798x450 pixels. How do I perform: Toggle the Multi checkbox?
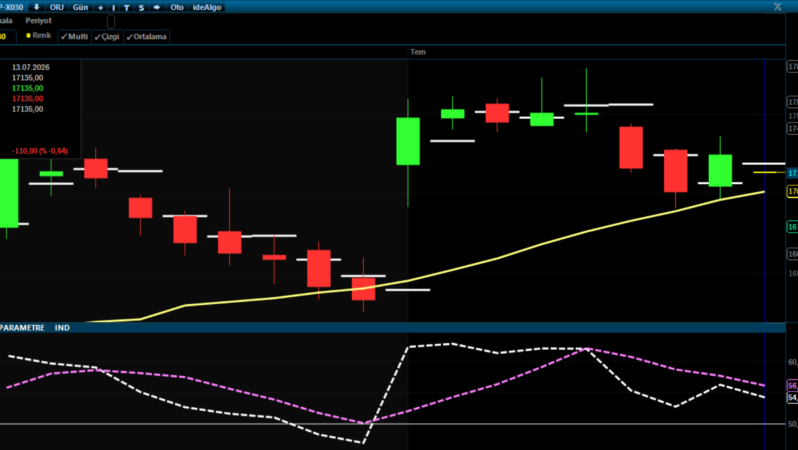coord(74,37)
